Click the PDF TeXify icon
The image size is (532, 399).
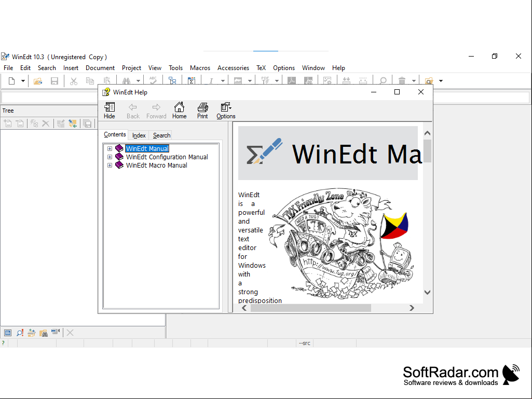tap(265, 80)
